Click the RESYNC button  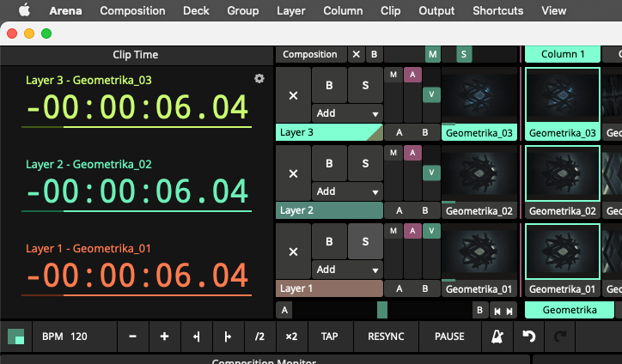pyautogui.click(x=385, y=337)
